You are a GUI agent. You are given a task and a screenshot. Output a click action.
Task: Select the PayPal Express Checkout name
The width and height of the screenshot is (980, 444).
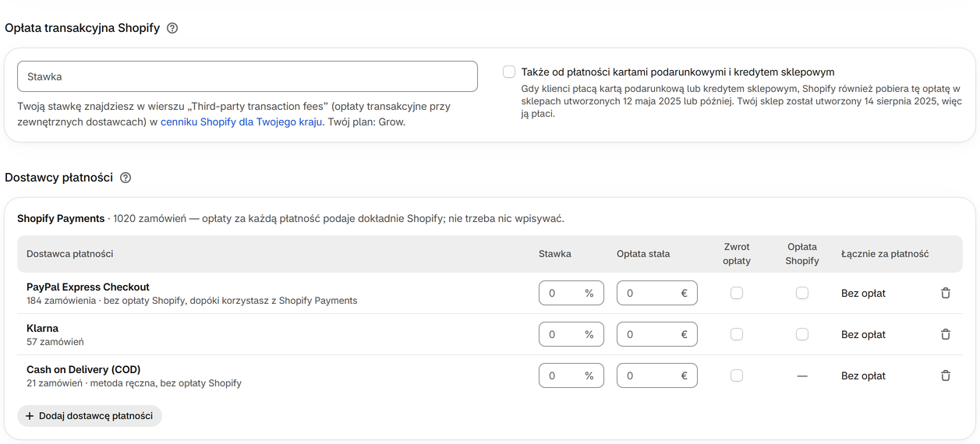88,287
